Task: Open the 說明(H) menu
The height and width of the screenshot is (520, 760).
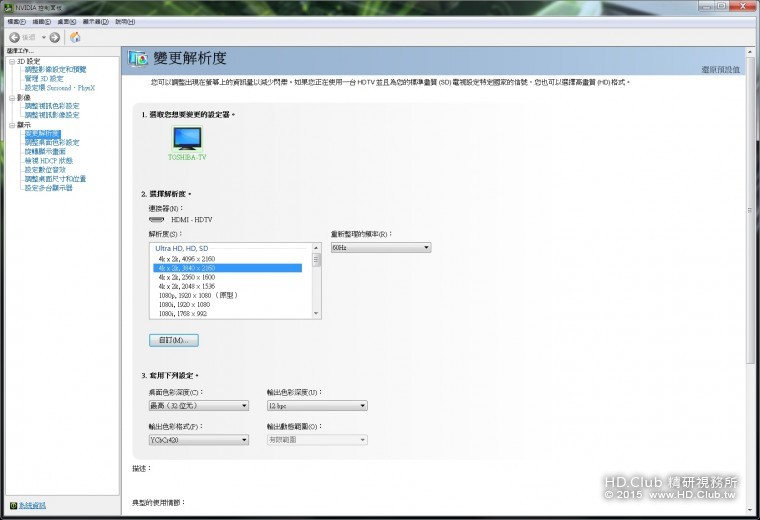Action: click(125, 22)
